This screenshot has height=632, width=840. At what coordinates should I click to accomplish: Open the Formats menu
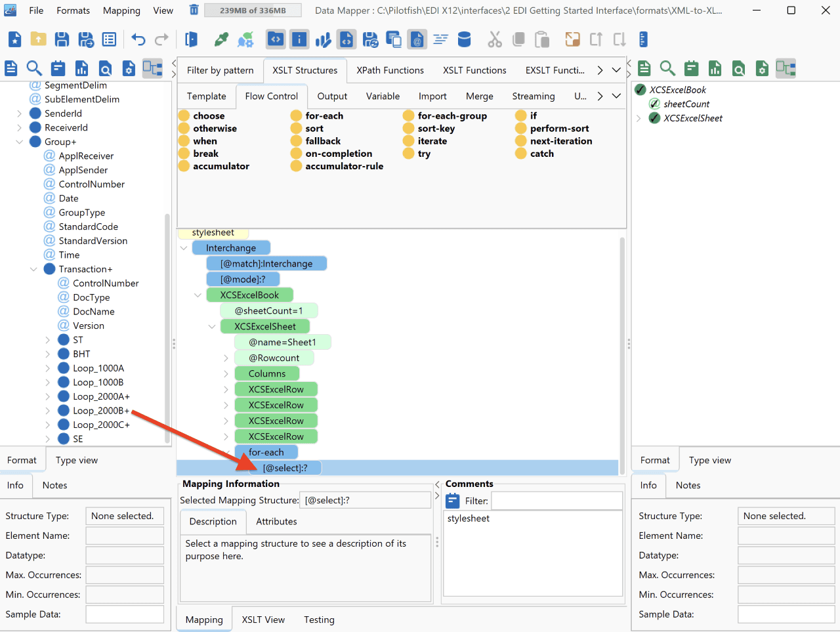(73, 11)
